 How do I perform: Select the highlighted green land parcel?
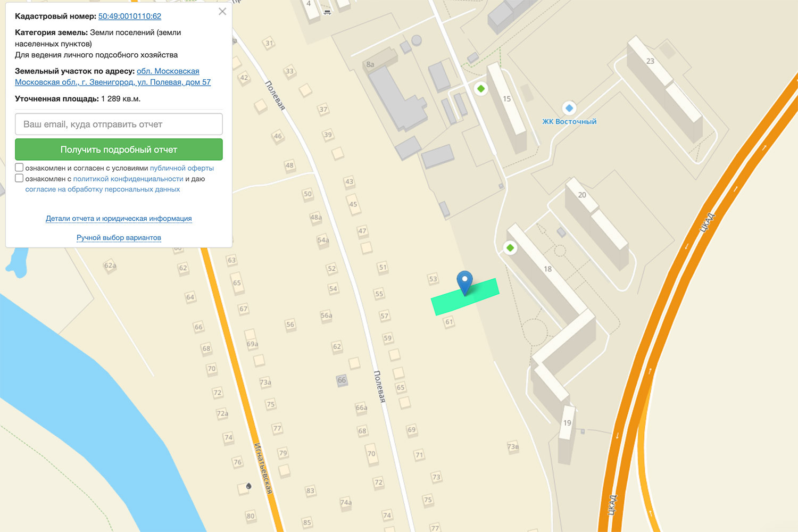tap(465, 297)
